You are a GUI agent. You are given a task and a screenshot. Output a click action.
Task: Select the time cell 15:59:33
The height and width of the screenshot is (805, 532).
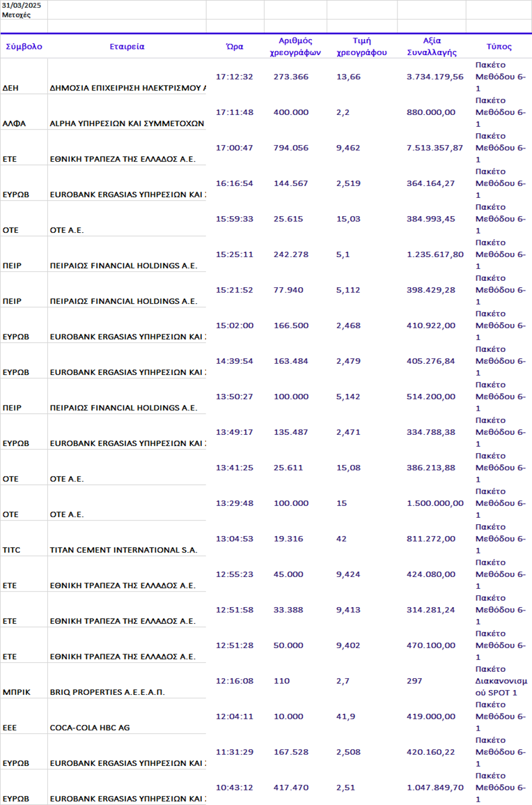point(235,219)
